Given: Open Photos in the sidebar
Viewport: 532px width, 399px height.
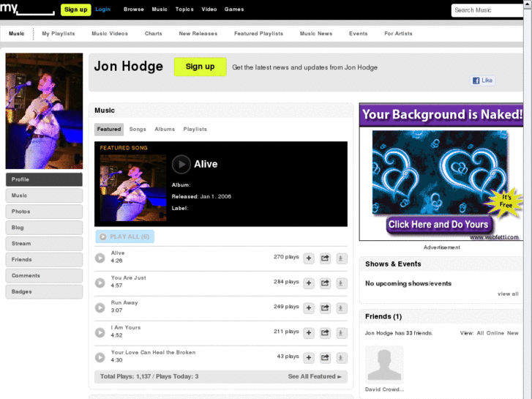Looking at the screenshot, I should pos(44,212).
